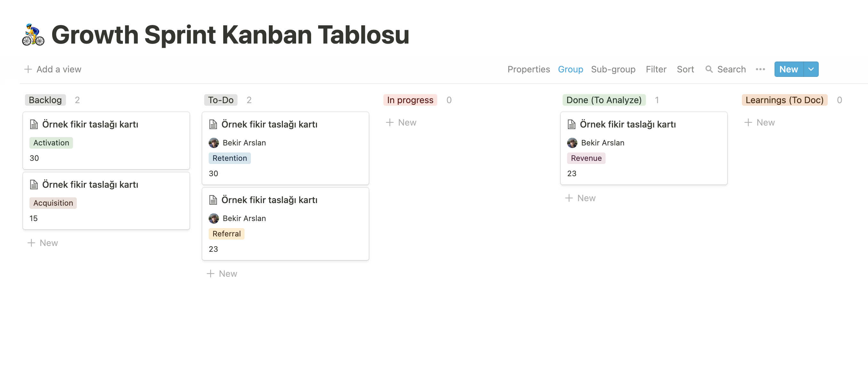Click the green Done (To Analyze) label
The image size is (868, 378).
pos(604,100)
